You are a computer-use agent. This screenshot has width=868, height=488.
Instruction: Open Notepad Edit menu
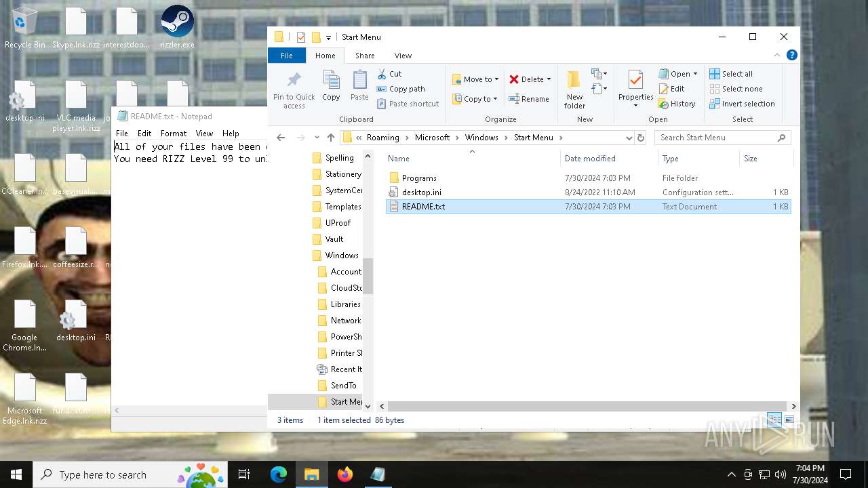point(144,134)
